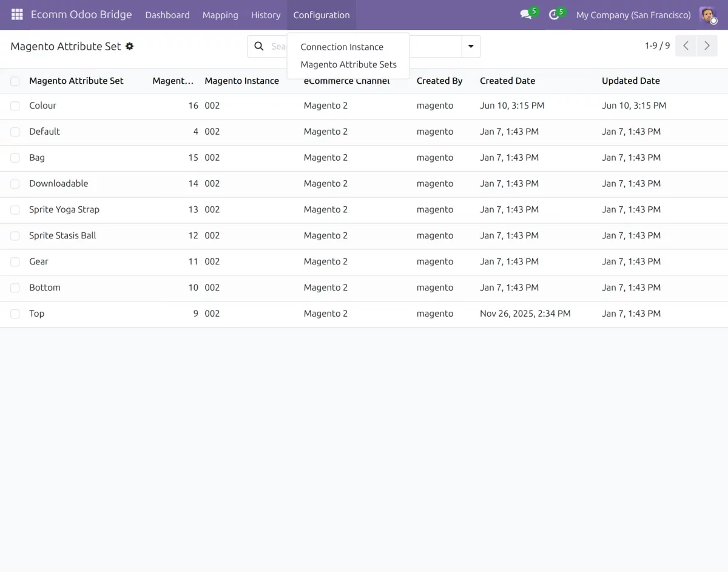Image resolution: width=728 pixels, height=572 pixels.
Task: Sort by Magento Attribute Set column
Action: click(76, 81)
